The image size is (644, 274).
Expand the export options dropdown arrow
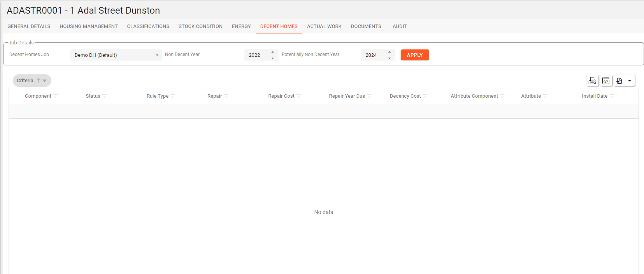(630, 81)
